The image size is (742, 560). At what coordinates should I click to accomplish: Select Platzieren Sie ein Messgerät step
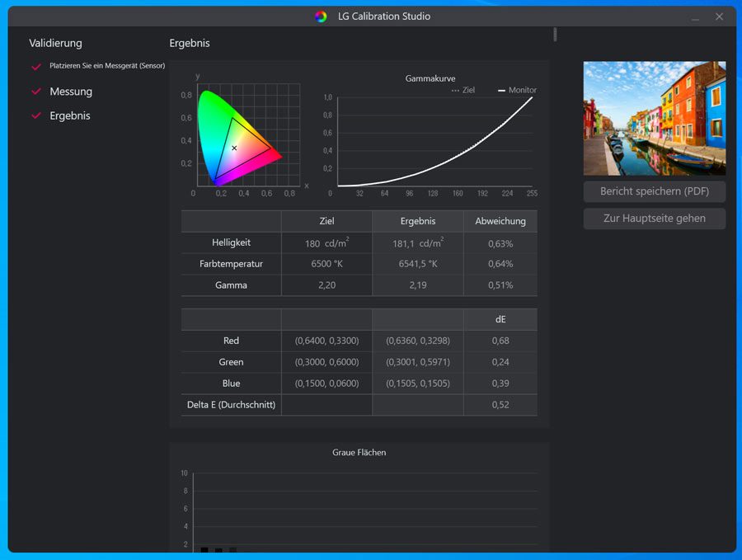click(107, 66)
